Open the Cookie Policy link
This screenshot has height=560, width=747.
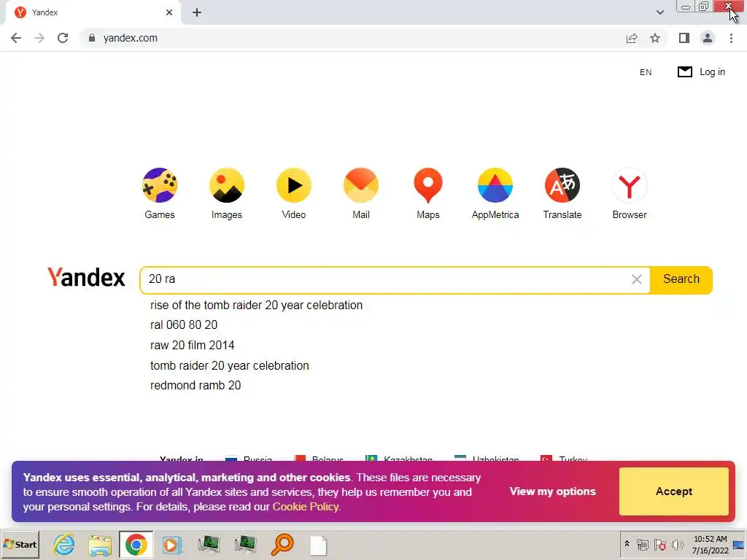306,507
